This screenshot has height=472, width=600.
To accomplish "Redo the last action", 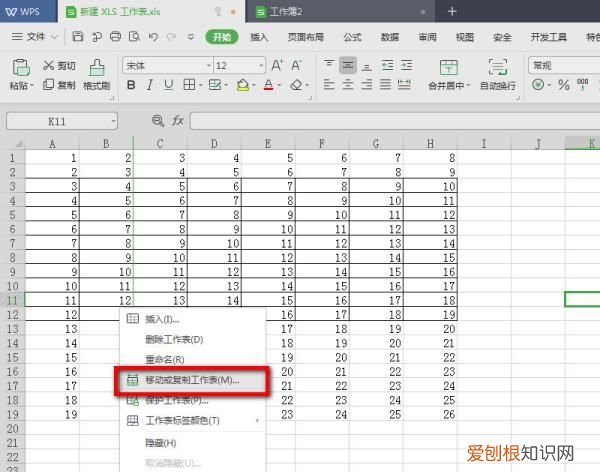I will 171,36.
